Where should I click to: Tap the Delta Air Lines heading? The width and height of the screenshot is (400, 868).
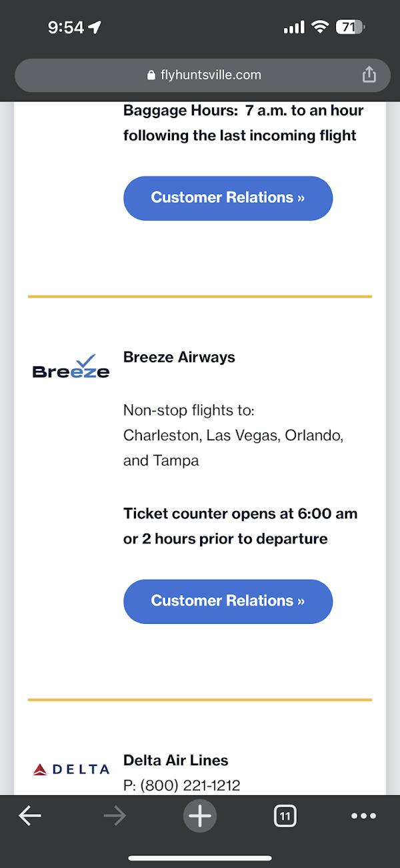(176, 760)
